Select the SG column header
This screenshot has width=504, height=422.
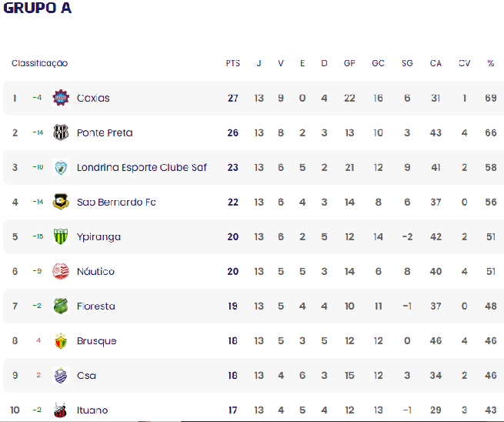[407, 63]
